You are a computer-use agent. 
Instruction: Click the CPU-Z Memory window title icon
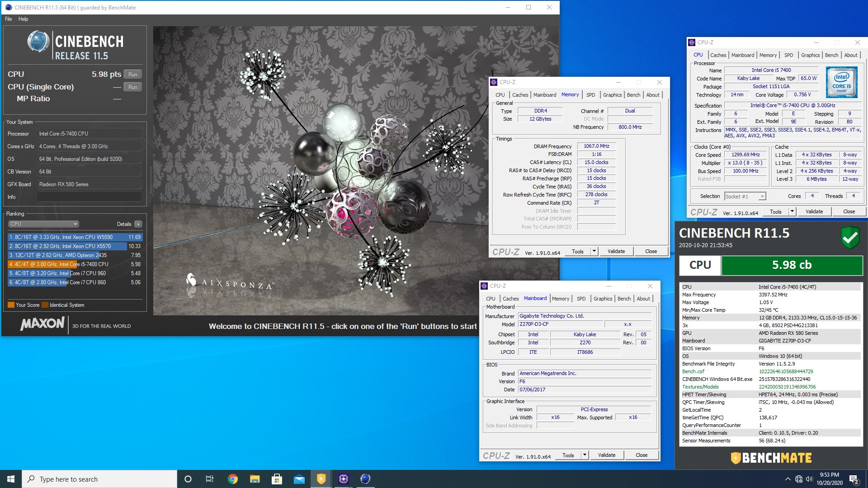494,82
